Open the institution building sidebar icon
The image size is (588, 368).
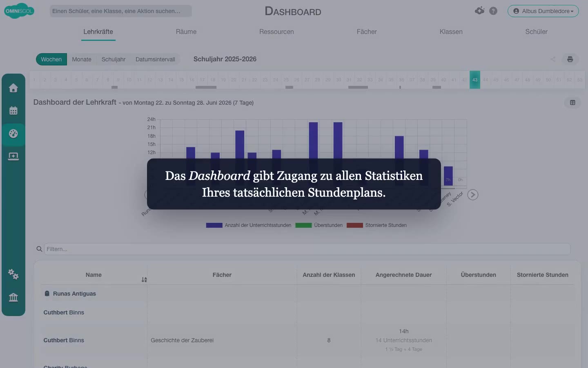pyautogui.click(x=13, y=297)
